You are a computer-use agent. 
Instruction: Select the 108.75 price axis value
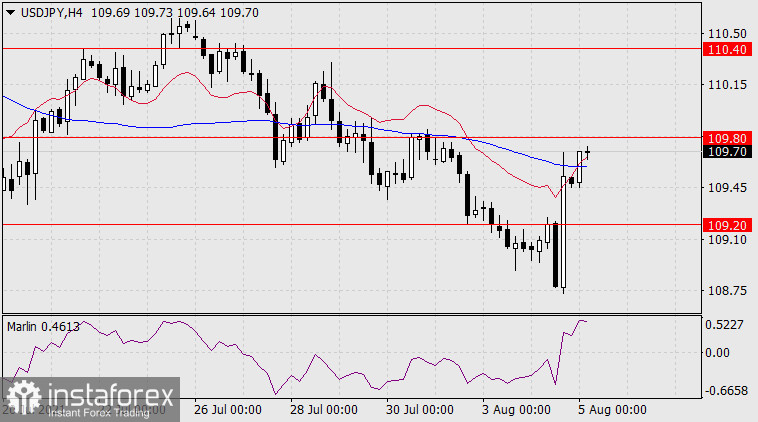point(727,291)
